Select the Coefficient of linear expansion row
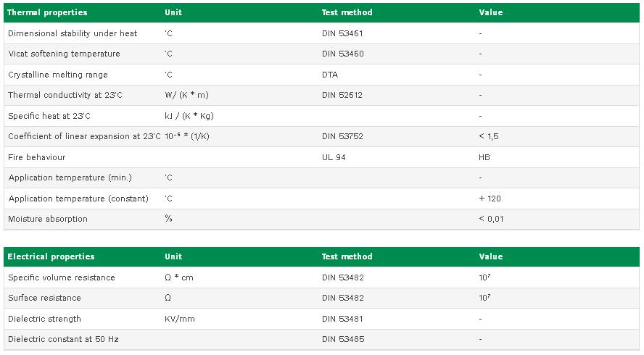Image resolution: width=644 pixels, height=355 pixels. (x=321, y=136)
